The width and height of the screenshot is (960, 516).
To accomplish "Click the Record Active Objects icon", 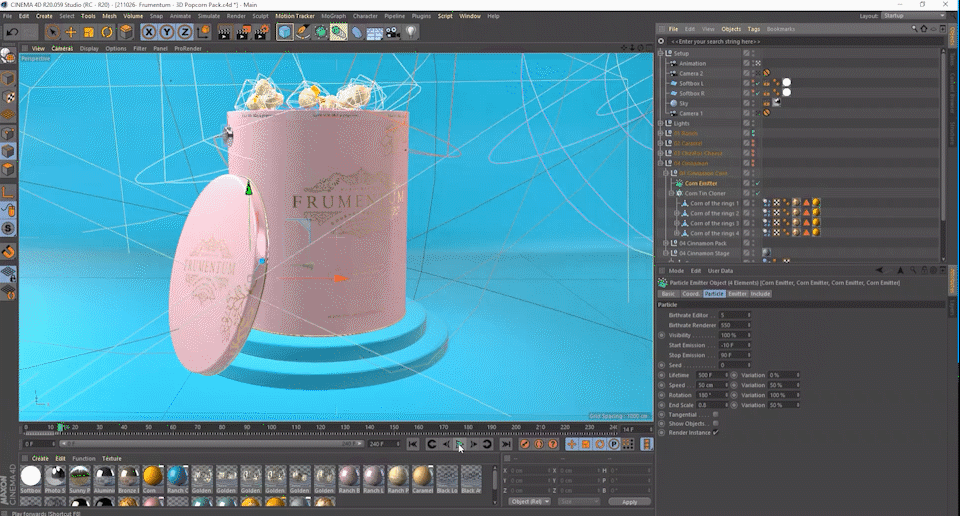I will [525, 444].
